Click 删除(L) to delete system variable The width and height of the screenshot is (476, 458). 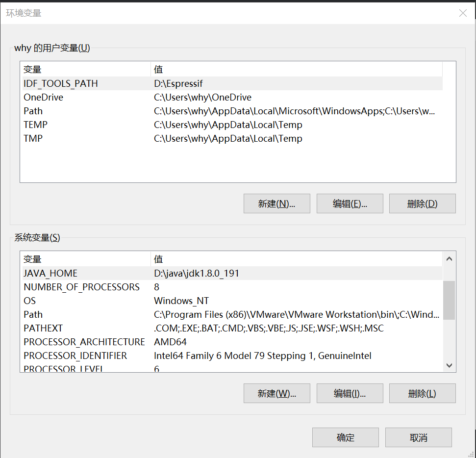coord(422,393)
